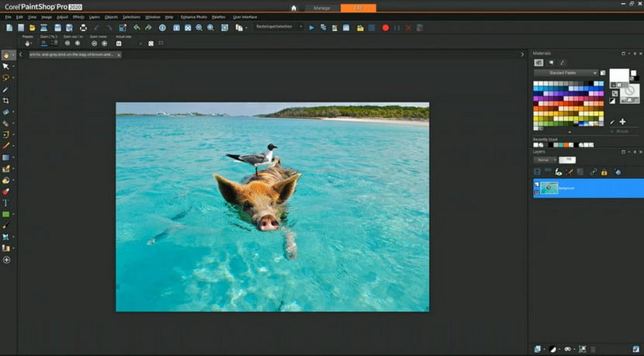This screenshot has height=356, width=644.
Task: Open the Palettes menu button
Action: (x=219, y=17)
